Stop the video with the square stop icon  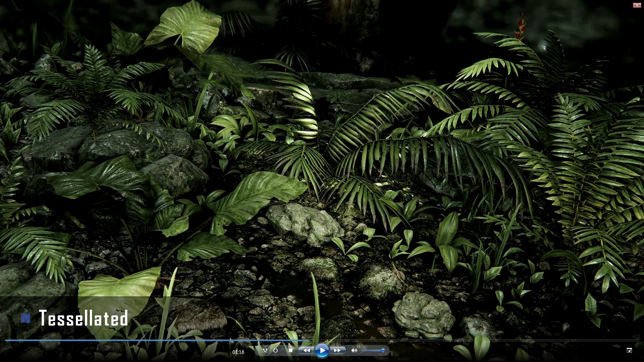tap(291, 350)
